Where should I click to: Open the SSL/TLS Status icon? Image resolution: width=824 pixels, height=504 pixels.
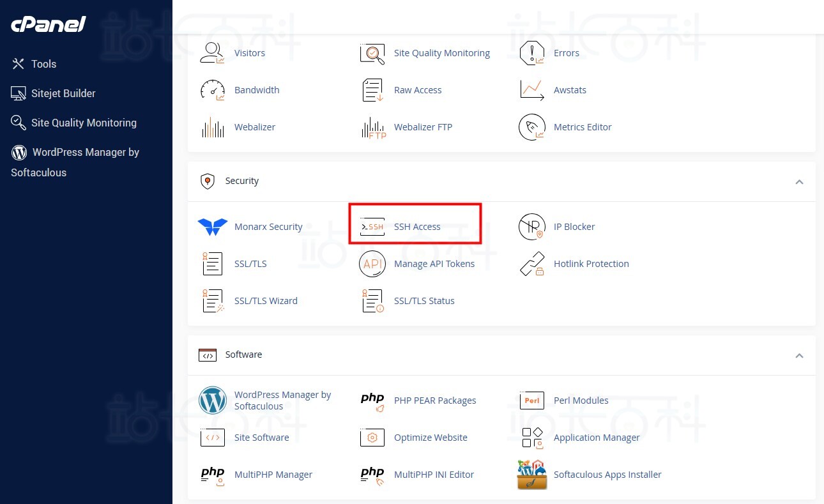click(372, 301)
